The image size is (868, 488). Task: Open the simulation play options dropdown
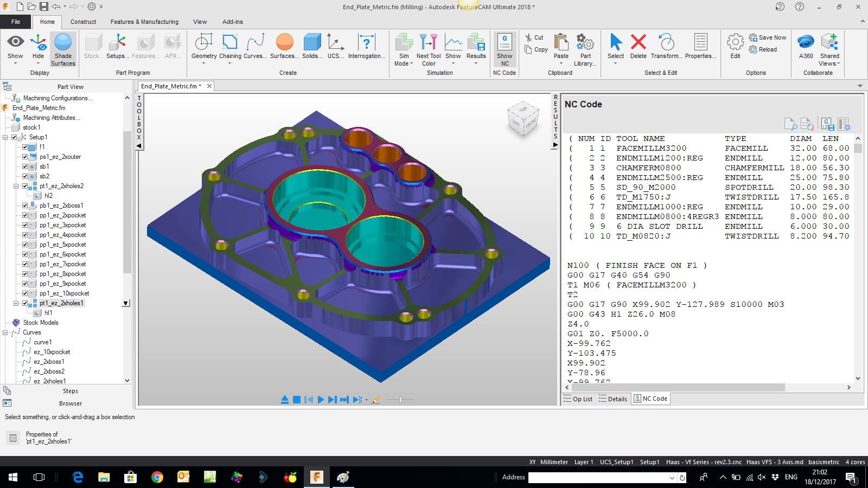coord(367,400)
